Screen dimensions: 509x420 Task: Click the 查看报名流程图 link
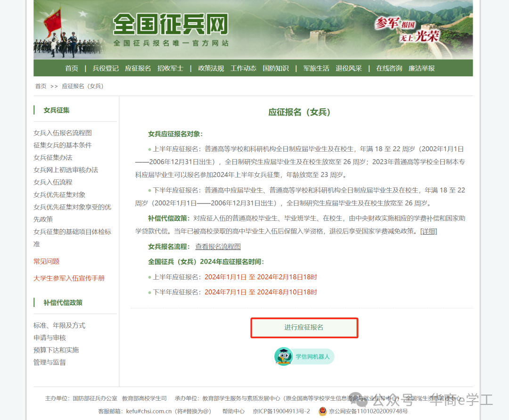218,247
